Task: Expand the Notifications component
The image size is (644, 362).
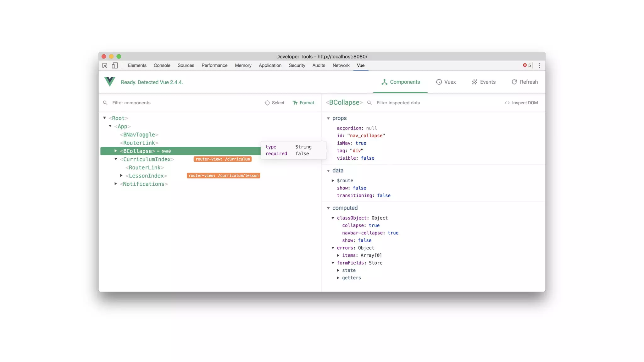Action: click(116, 184)
